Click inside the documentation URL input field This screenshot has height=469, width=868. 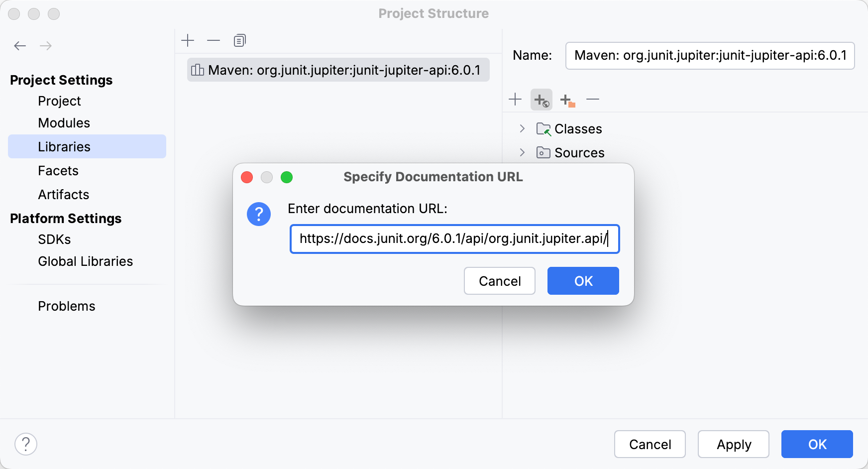(x=454, y=239)
